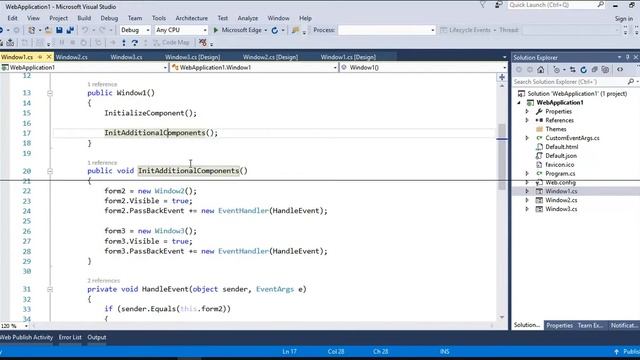Click the Redo arrow icon

point(102,30)
